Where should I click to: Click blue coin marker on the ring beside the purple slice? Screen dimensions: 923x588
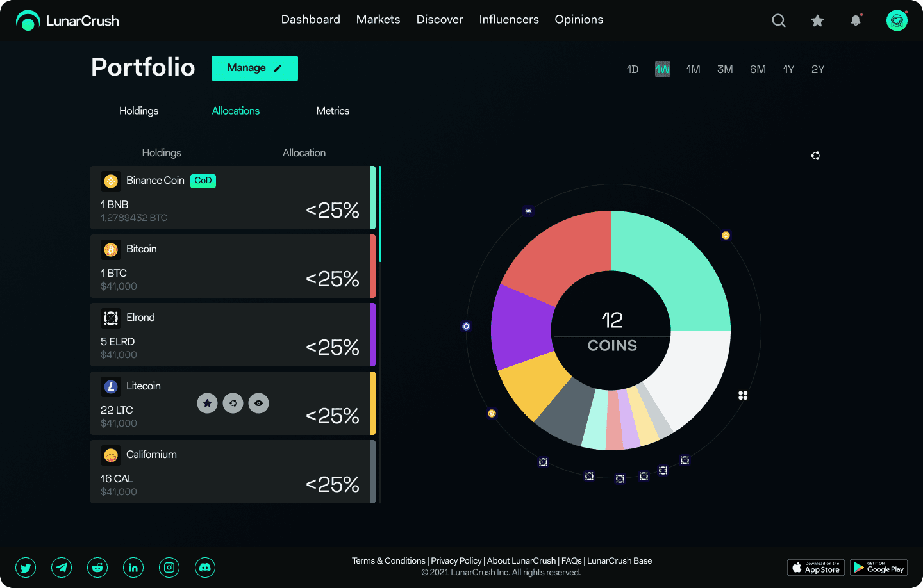(x=466, y=326)
